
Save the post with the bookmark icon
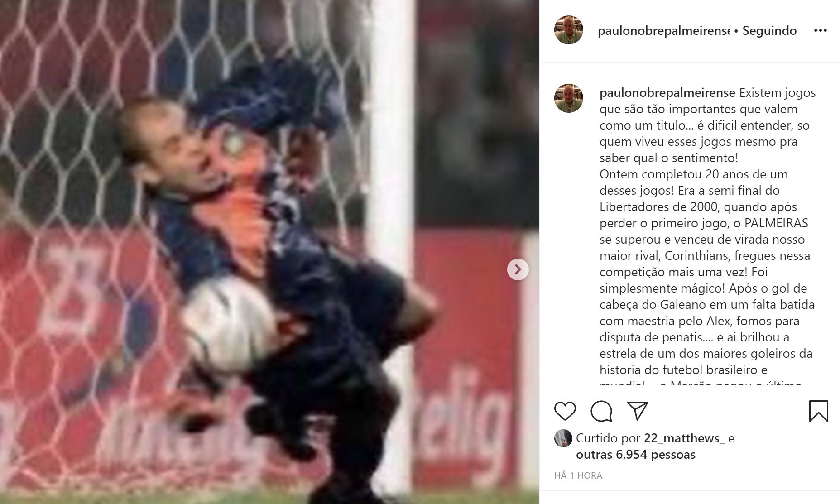(818, 411)
